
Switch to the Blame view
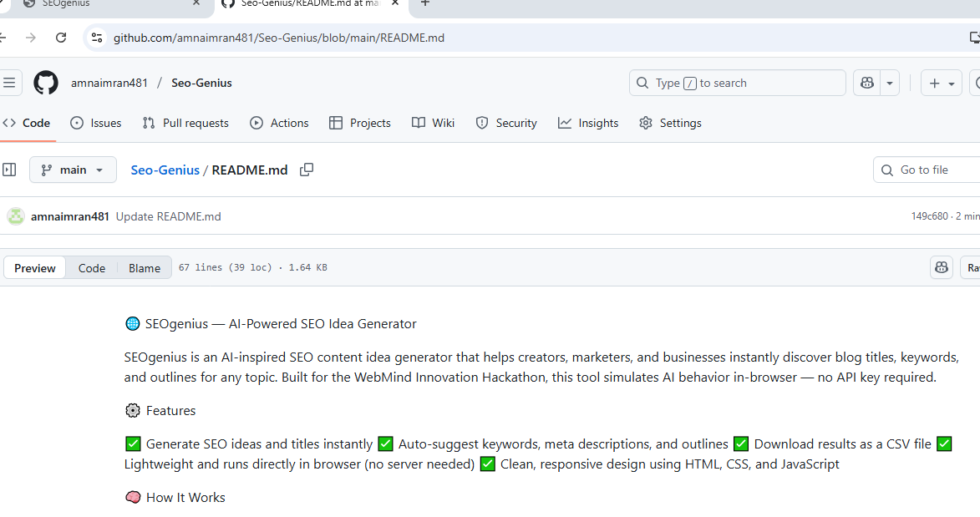pyautogui.click(x=145, y=267)
